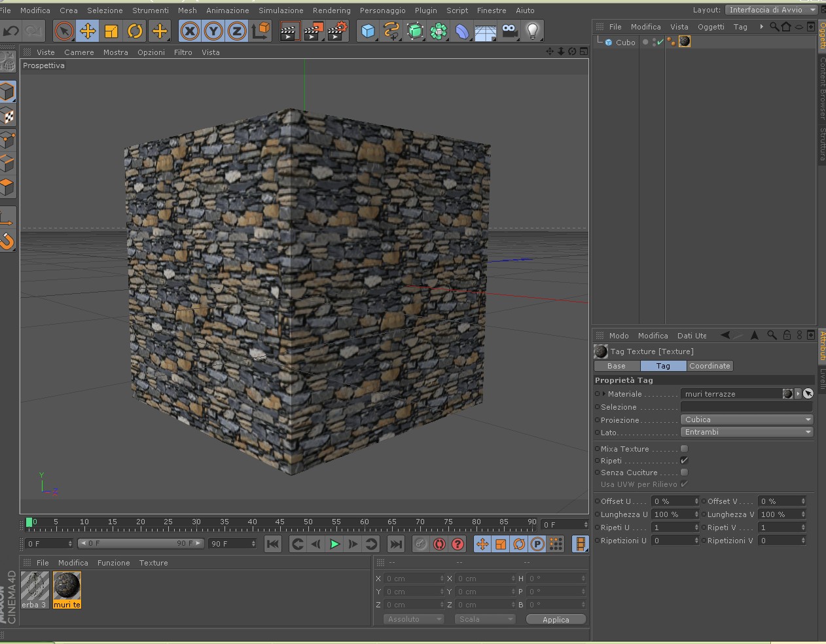
Task: Enable the Senza Cuciture checkbox
Action: (684, 473)
